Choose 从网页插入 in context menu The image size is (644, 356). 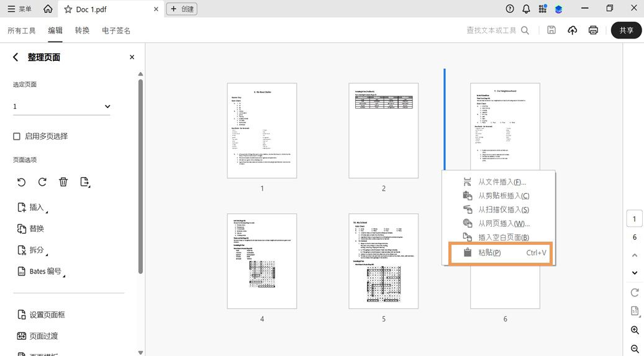coord(499,224)
